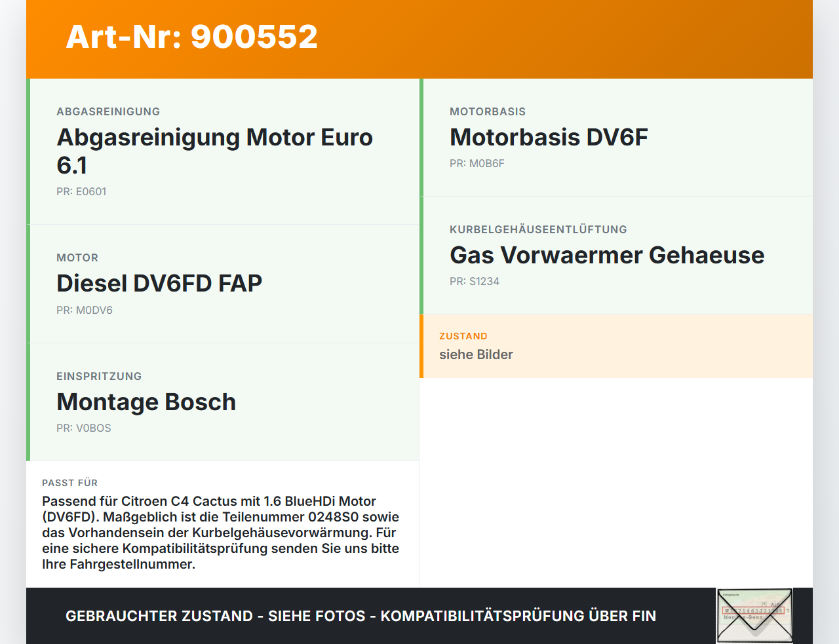The image size is (839, 644).
Task: Select the Art-Nr: 900552 heading
Action: click(192, 37)
